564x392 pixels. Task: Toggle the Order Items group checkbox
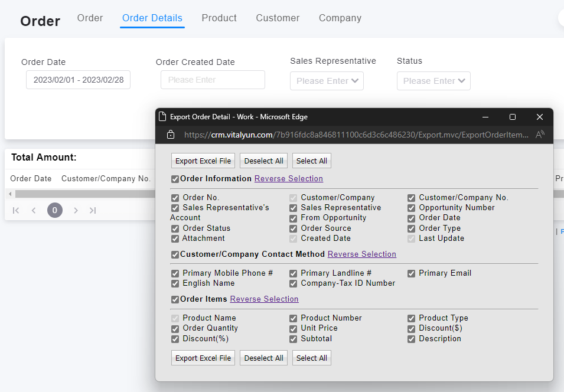click(x=175, y=299)
